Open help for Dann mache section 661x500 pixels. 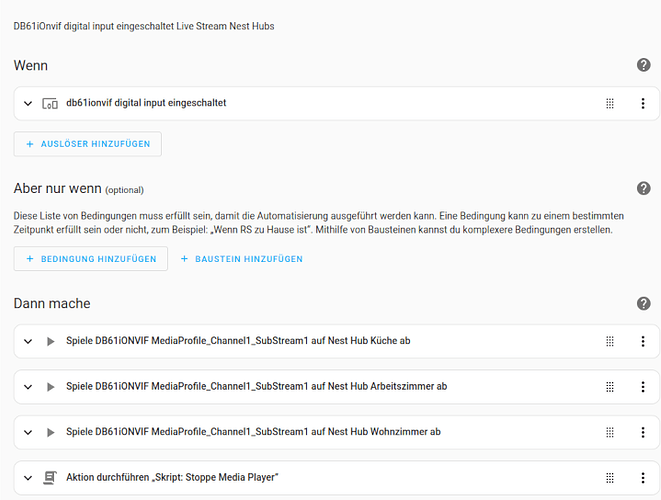(x=643, y=303)
